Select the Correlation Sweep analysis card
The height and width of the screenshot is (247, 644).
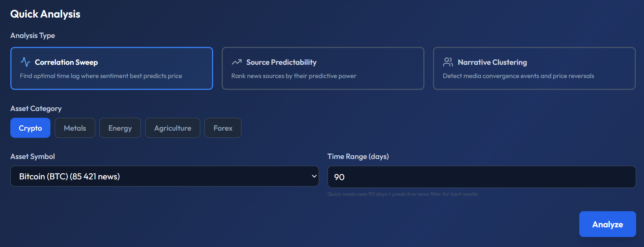coord(112,68)
